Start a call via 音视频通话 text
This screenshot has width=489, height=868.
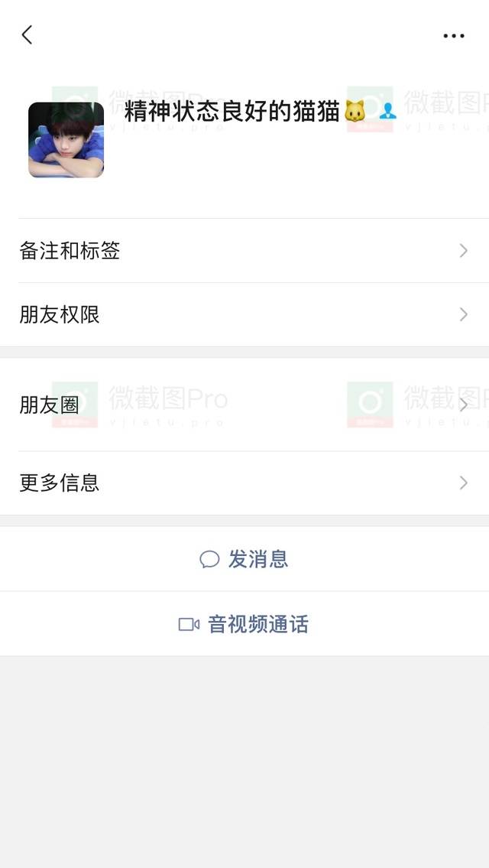258,625
